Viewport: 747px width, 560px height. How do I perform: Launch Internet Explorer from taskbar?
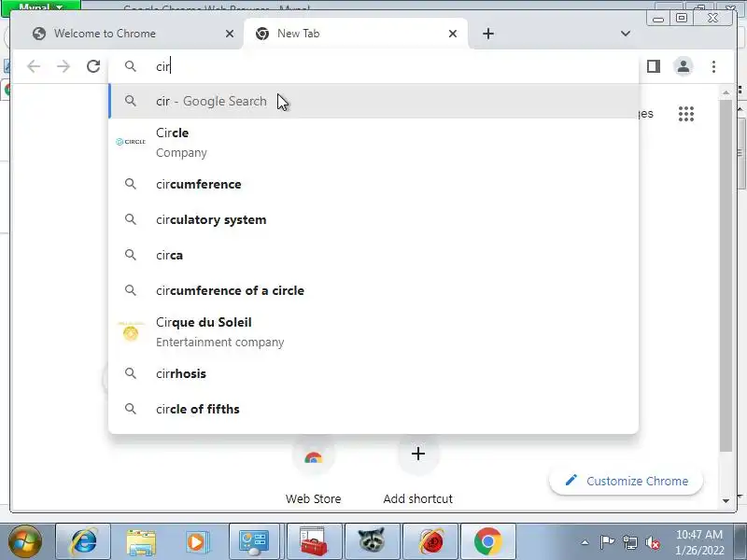tap(83, 541)
